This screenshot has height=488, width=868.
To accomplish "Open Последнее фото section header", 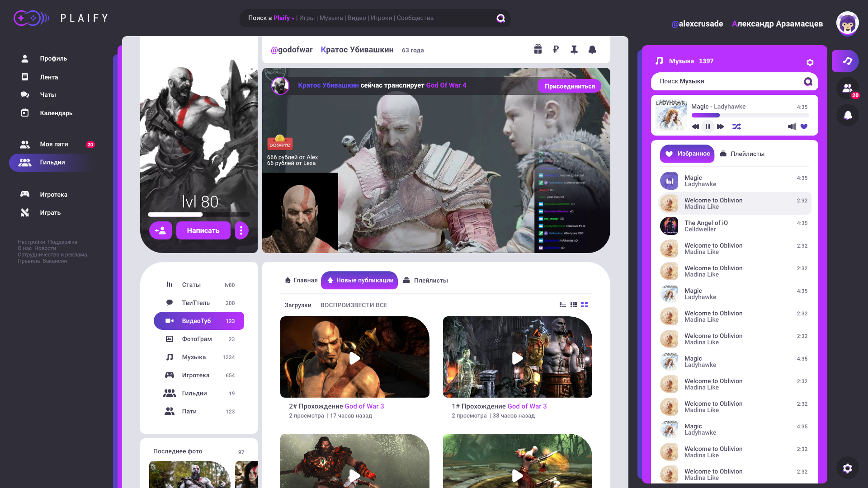I will click(x=178, y=451).
